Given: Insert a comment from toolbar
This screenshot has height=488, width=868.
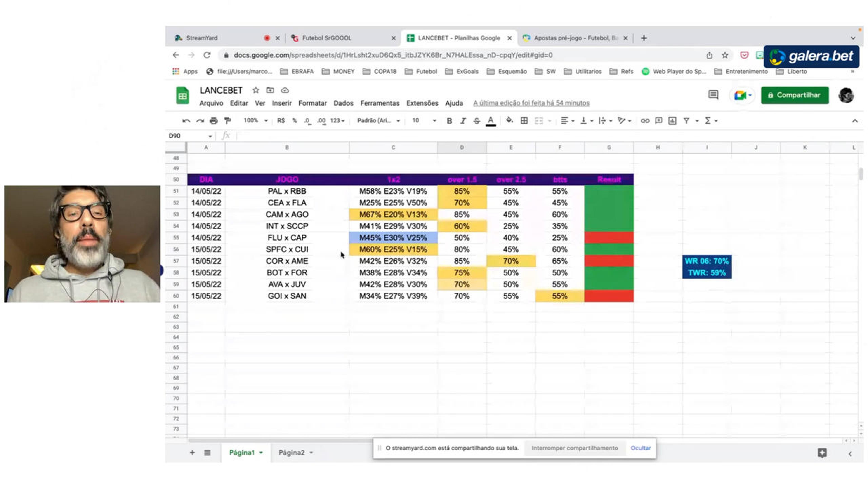Looking at the screenshot, I should point(659,121).
